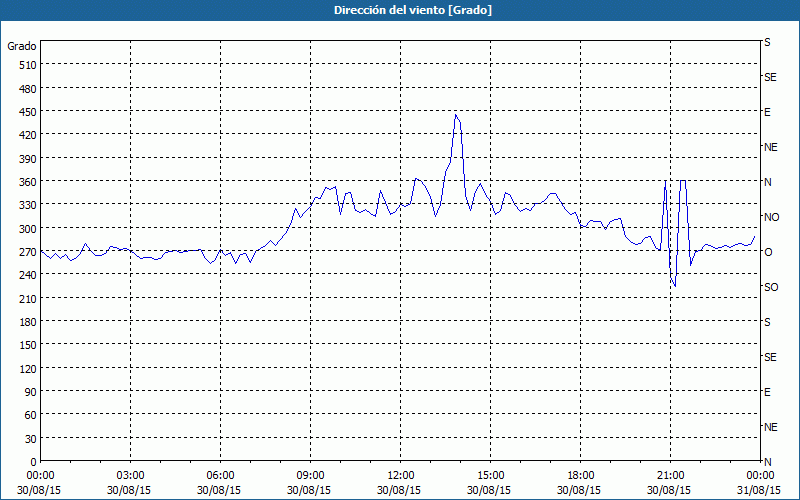Click the wind direction peak near 445 degrees
The width and height of the screenshot is (800, 500).
click(456, 115)
